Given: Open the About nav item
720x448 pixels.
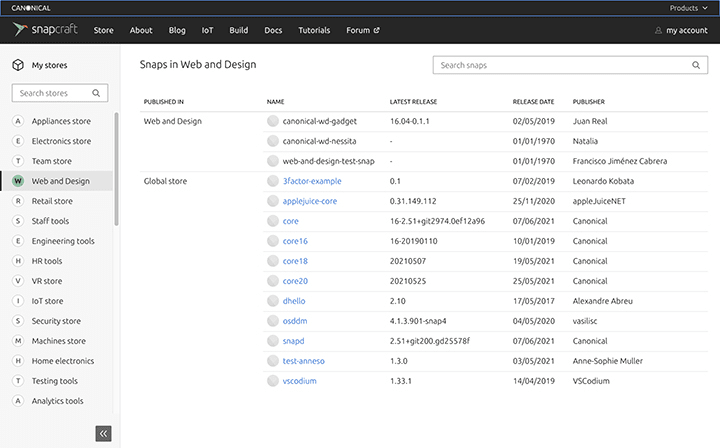Looking at the screenshot, I should [141, 30].
